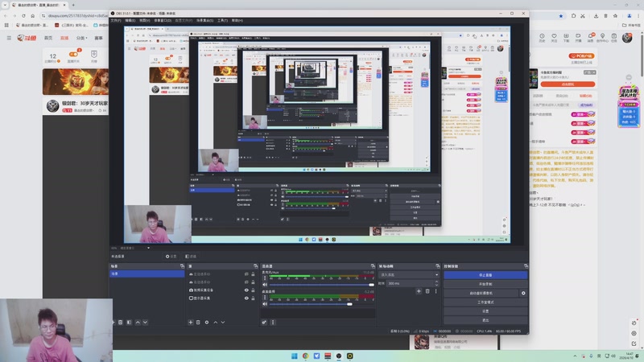Click the Mic/Aux volume slider
The width and height of the screenshot is (644, 362).
pos(321,285)
